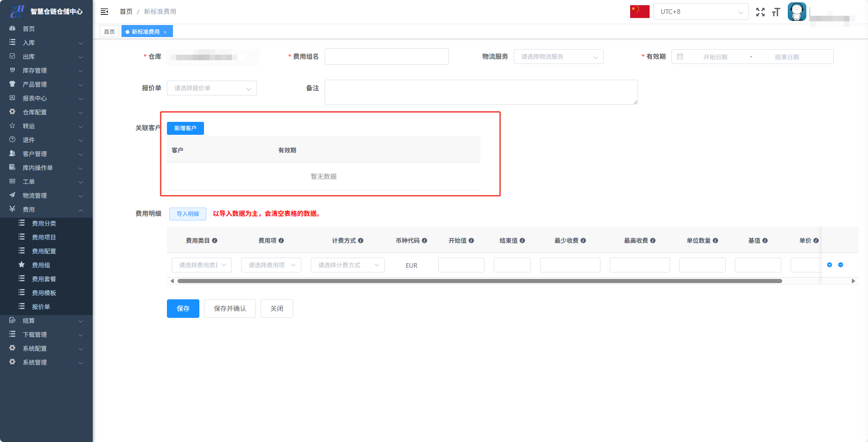Open the 费用项 select in the table row

pos(271,265)
